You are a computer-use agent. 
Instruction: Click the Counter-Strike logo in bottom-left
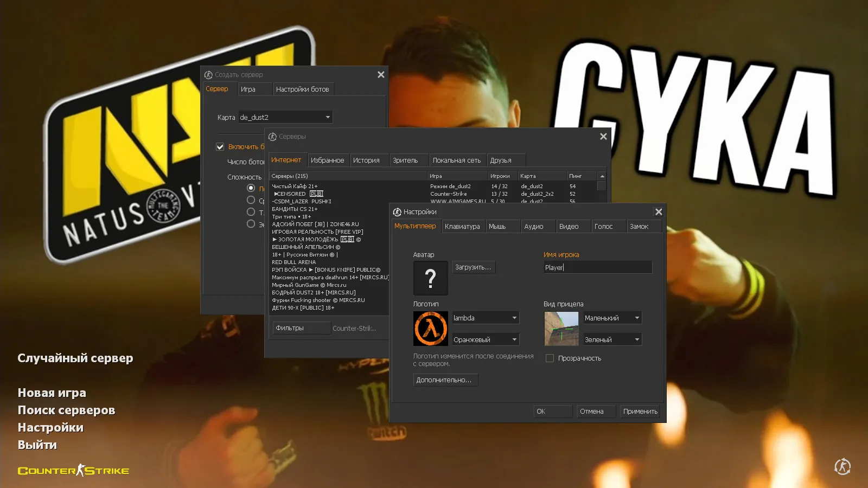pos(73,471)
